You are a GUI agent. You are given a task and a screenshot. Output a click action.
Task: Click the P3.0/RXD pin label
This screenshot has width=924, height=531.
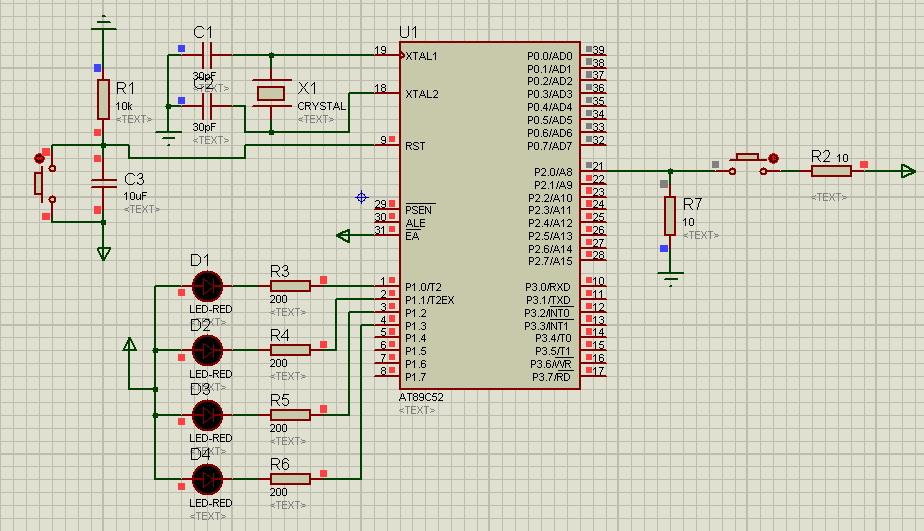point(548,287)
